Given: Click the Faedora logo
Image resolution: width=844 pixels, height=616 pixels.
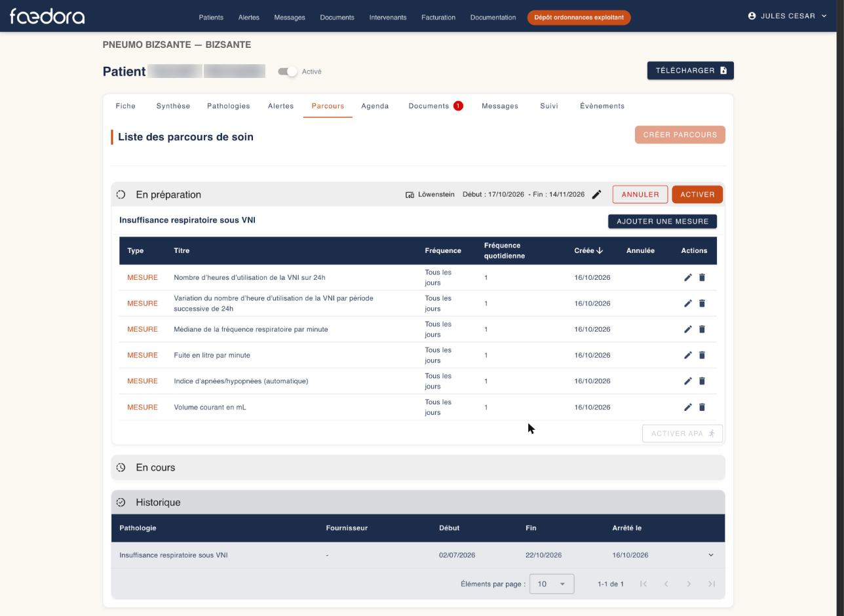Looking at the screenshot, I should (47, 16).
